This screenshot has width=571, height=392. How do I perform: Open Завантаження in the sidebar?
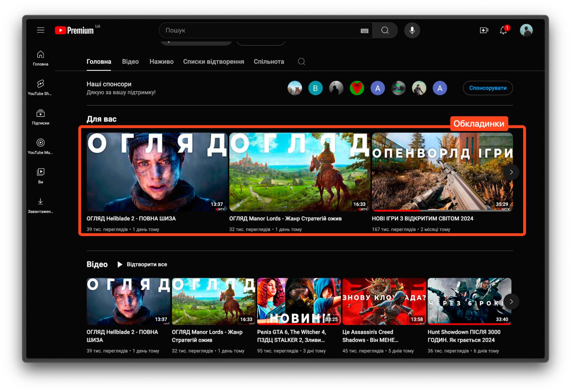tap(40, 206)
